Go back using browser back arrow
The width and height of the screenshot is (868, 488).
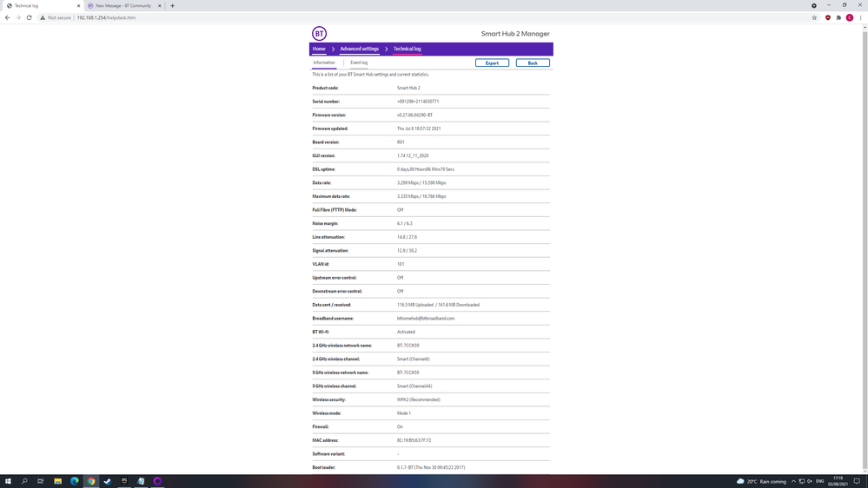[x=7, y=17]
